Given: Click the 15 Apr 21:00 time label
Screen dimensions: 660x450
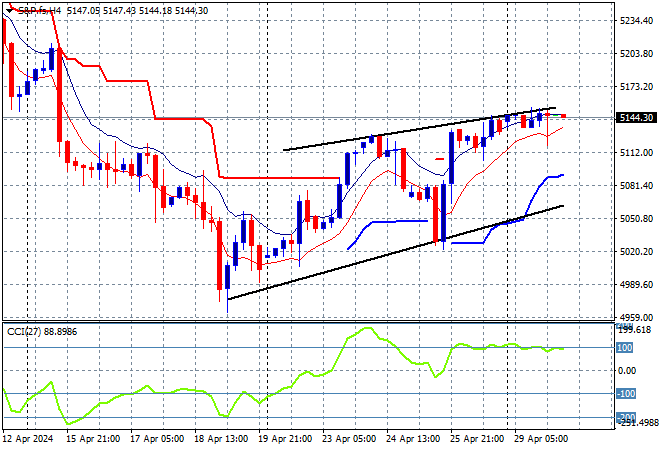Looking at the screenshot, I should coord(93,439).
